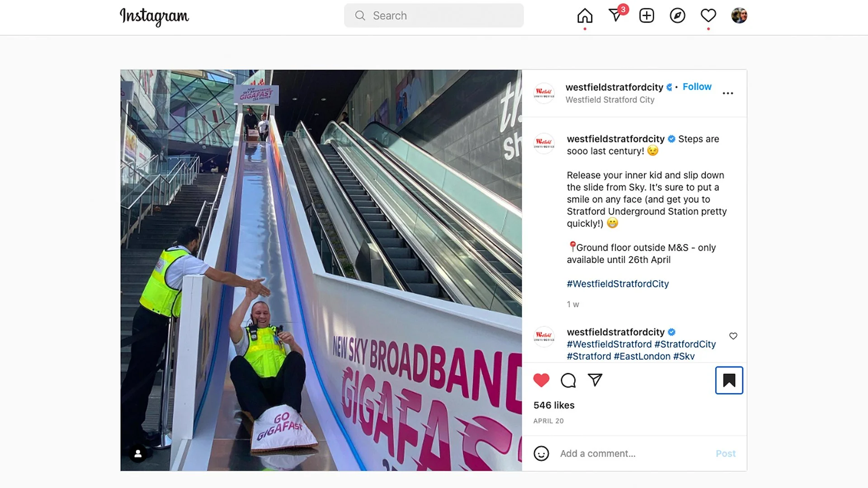Screen dimensions: 868x488
Task: Click the Instagram logo
Action: (154, 16)
